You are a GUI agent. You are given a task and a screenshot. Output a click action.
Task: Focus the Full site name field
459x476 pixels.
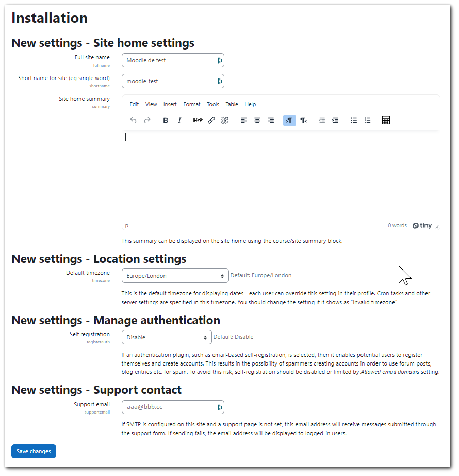tap(173, 60)
